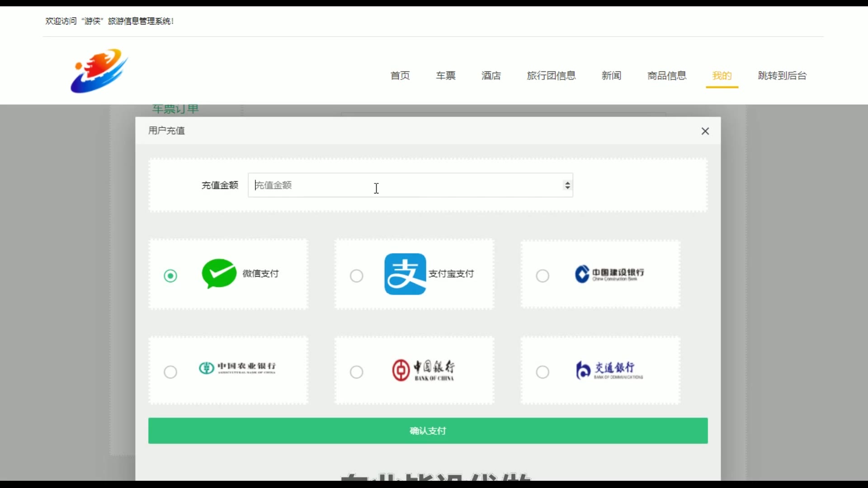Click the Agricultural Bank of China logo

[237, 368]
